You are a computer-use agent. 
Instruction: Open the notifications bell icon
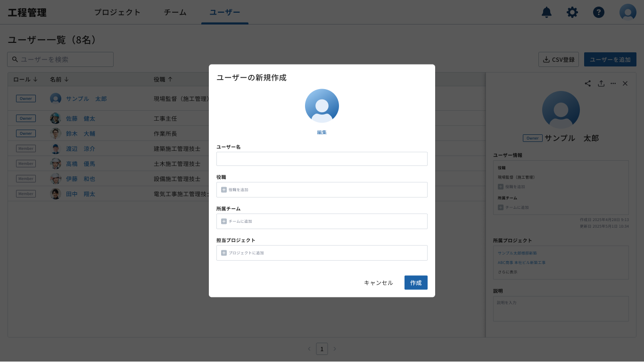(546, 12)
